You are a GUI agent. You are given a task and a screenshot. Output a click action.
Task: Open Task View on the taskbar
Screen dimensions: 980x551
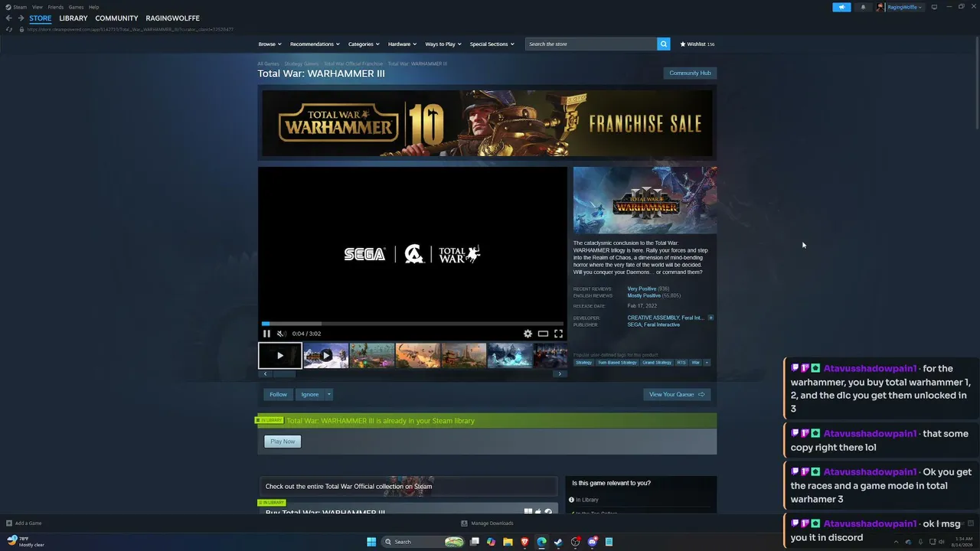(x=475, y=542)
